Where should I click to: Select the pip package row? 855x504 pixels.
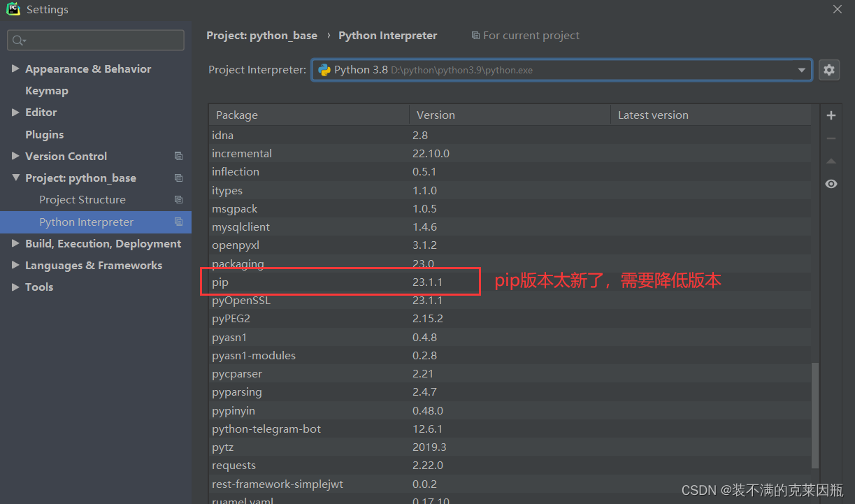(510, 282)
